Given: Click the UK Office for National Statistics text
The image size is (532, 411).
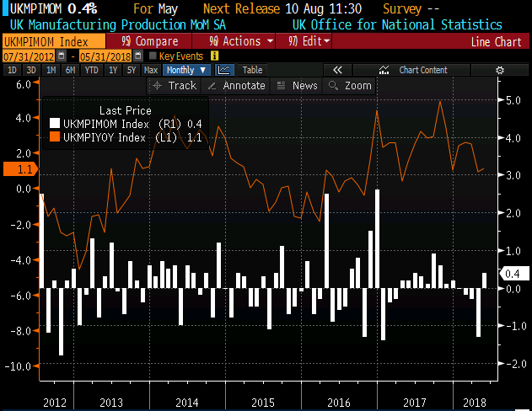Looking at the screenshot, I should (397, 24).
